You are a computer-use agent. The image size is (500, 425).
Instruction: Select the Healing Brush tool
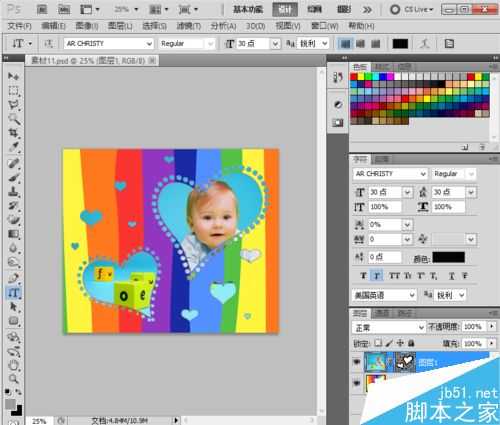pos(13,164)
